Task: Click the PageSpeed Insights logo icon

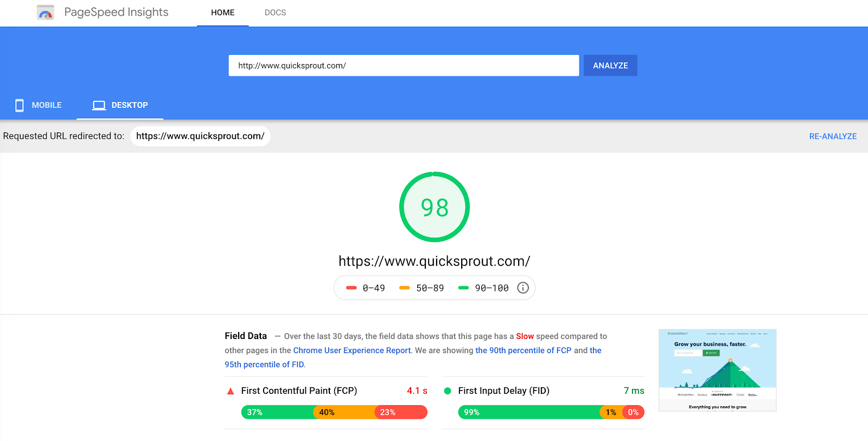Action: tap(45, 12)
